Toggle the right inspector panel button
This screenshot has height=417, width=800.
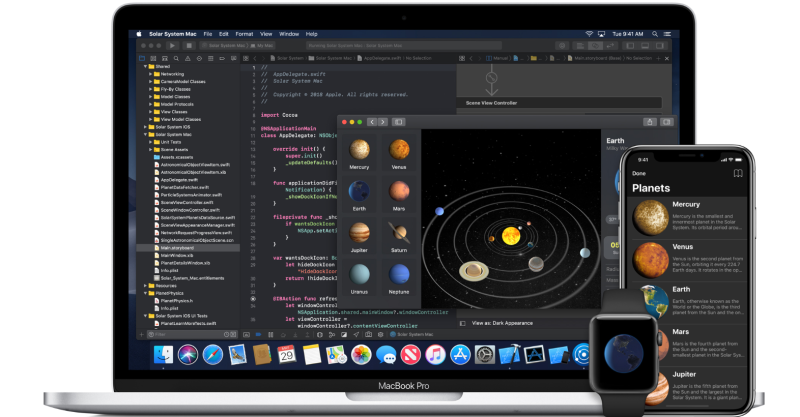(660, 45)
